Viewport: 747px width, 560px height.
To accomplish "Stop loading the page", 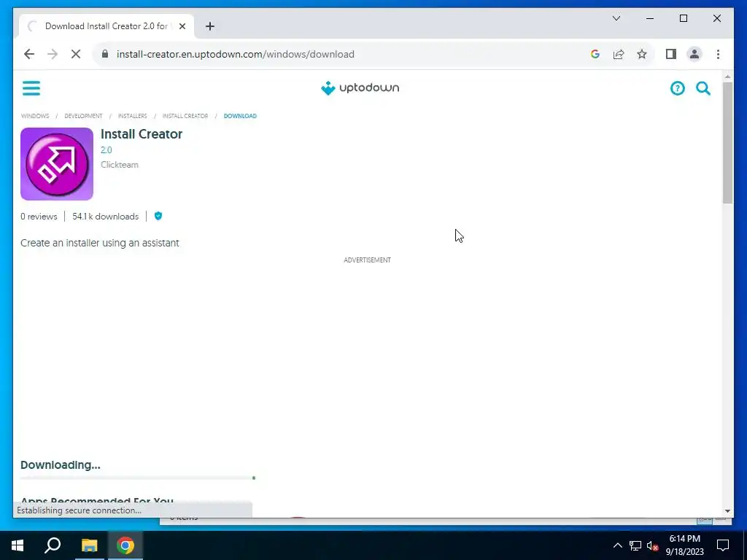I will tap(76, 54).
